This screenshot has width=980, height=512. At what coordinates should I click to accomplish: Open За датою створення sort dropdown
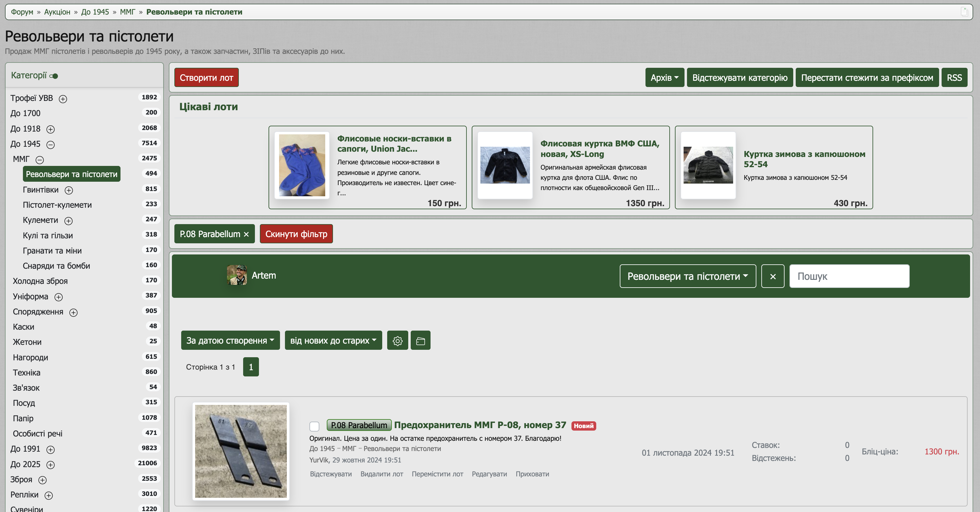pos(230,341)
